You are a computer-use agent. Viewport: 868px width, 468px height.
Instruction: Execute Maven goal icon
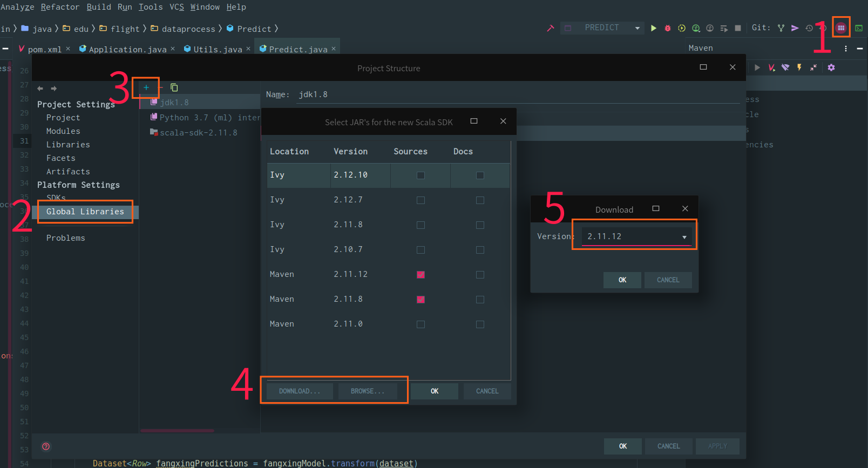pos(772,67)
